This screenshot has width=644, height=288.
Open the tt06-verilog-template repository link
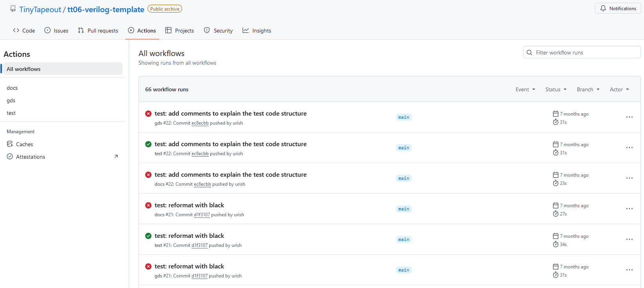[106, 9]
